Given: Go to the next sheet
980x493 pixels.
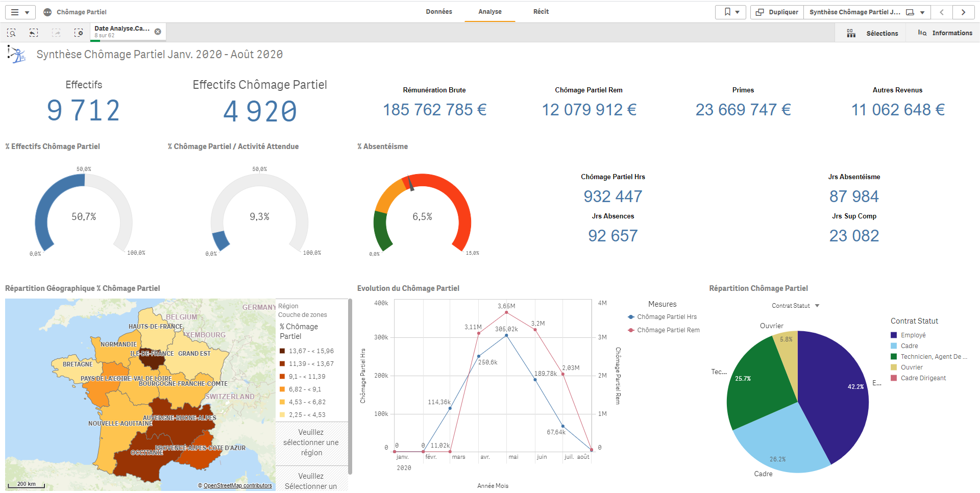Looking at the screenshot, I should pos(963,12).
